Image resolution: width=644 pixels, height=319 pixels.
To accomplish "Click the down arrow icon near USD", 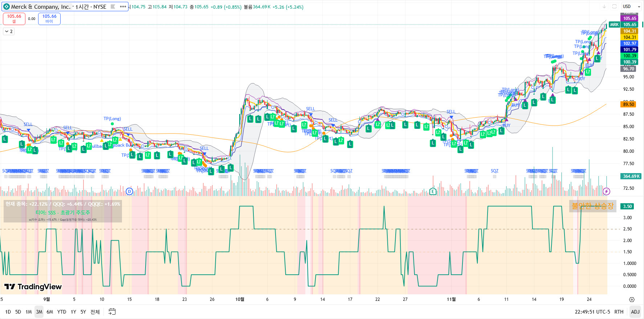I will [x=604, y=7].
